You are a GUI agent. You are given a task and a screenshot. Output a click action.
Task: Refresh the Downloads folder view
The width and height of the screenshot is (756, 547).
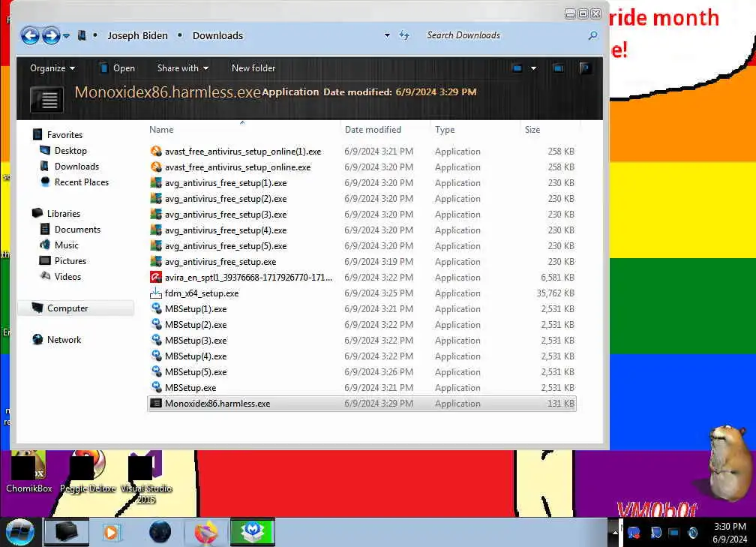tap(404, 35)
